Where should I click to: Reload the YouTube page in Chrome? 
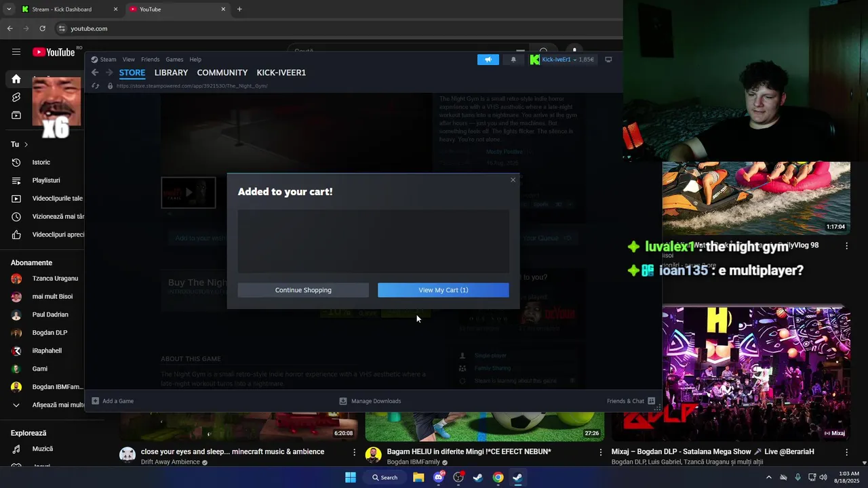coord(42,28)
